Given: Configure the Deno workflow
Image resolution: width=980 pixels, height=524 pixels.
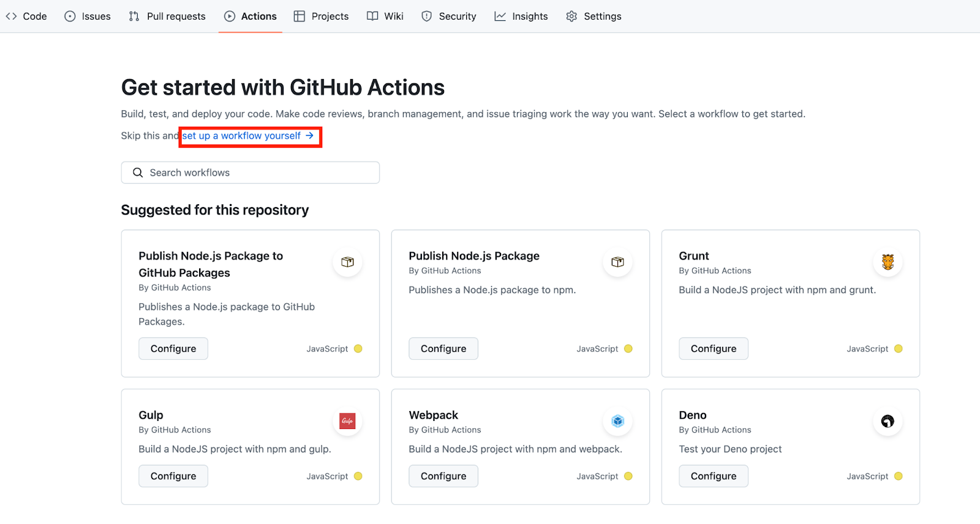Looking at the screenshot, I should (714, 476).
